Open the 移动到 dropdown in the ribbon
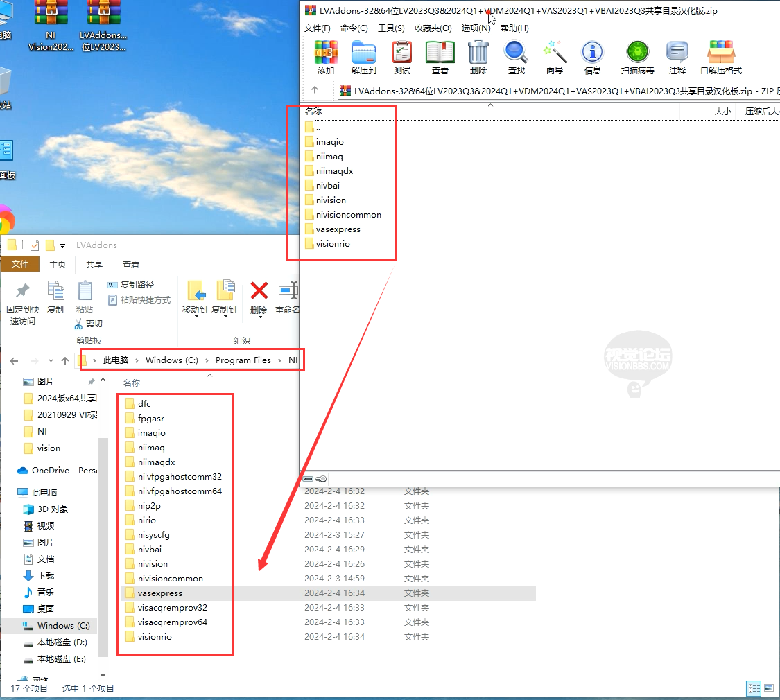This screenshot has height=700, width=780. click(x=195, y=298)
